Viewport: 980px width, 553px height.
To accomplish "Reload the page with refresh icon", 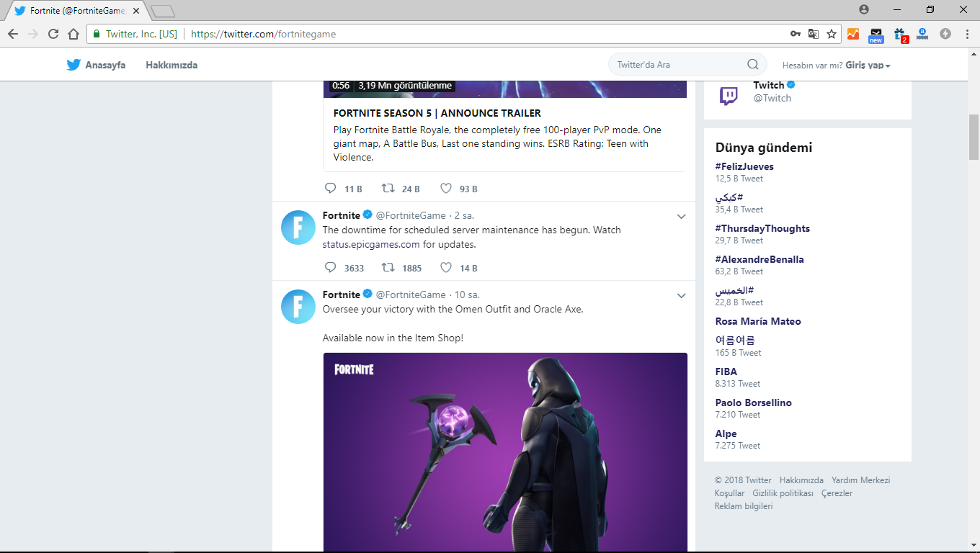I will pos(53,34).
